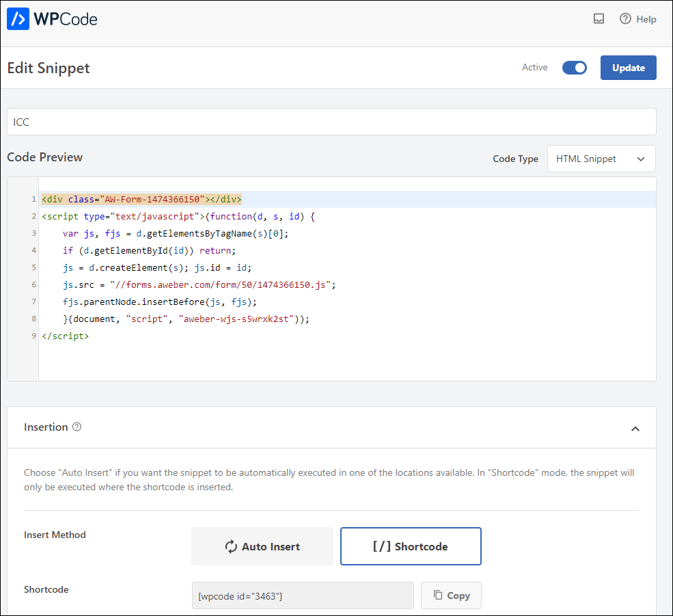
Task: Click the Copy button
Action: 451,595
